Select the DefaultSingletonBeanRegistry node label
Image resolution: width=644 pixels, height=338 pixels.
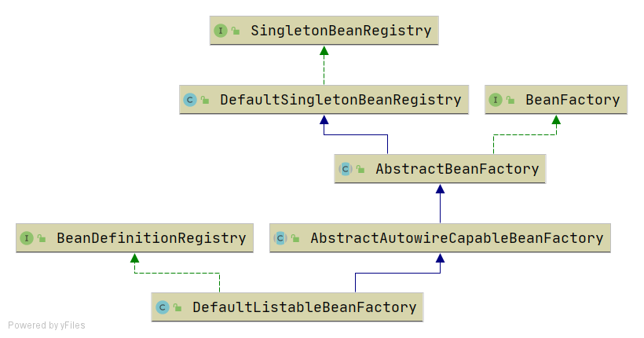(340, 100)
